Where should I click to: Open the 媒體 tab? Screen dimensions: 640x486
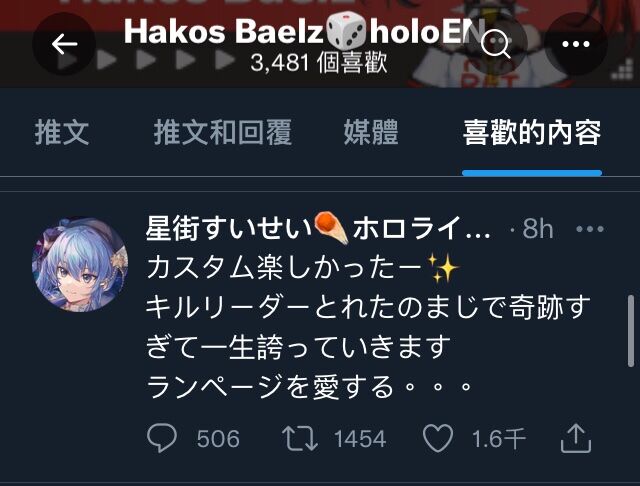[x=371, y=133]
